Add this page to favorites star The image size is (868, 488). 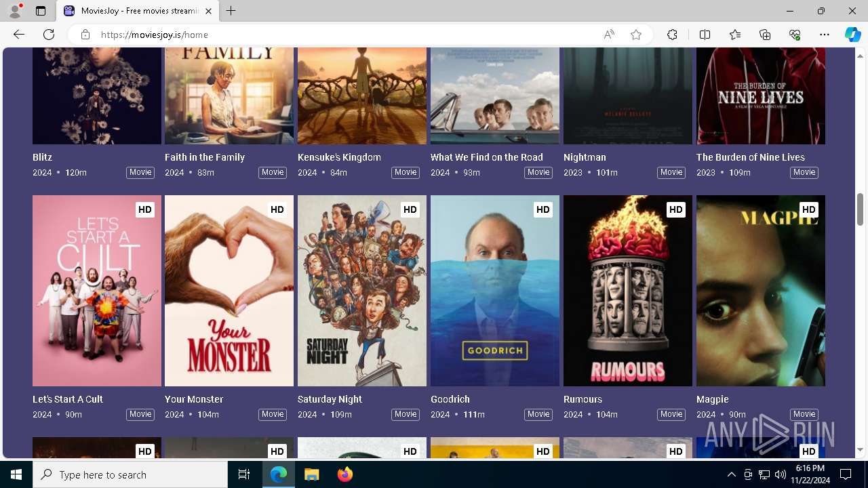coord(635,35)
